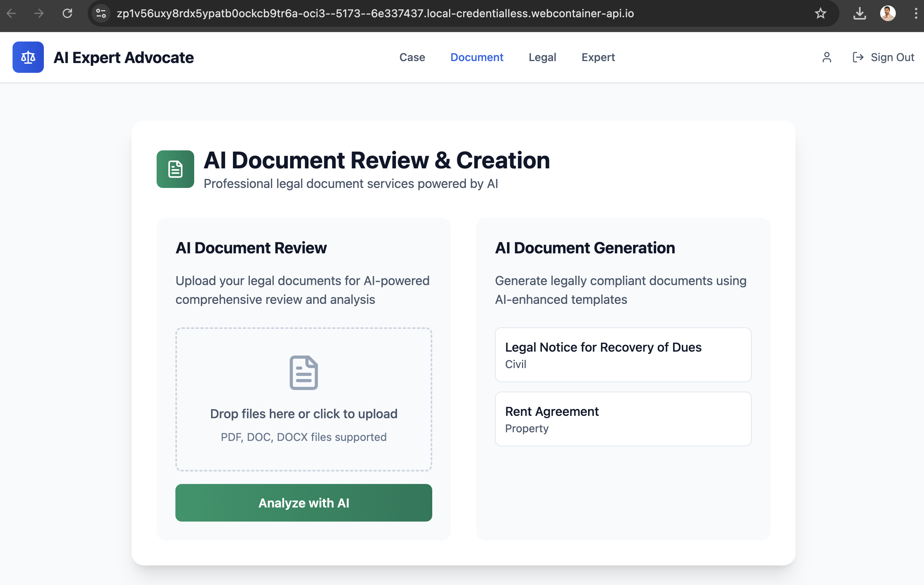924x585 pixels.
Task: Select the Rent Agreement template card
Action: 623,419
